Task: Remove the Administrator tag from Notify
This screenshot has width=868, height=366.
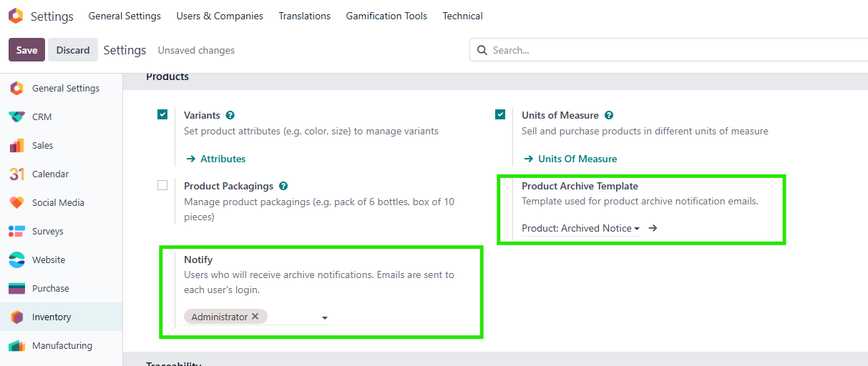Action: 255,317
